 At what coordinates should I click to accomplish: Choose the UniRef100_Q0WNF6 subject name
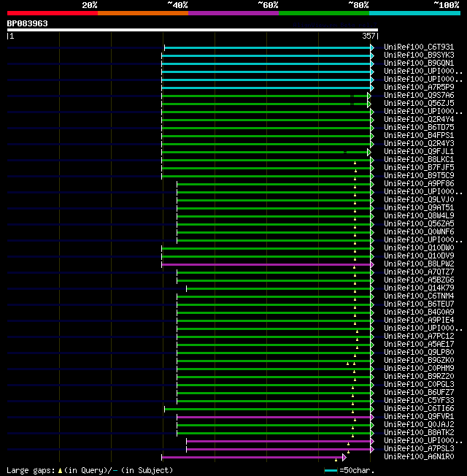(x=419, y=231)
